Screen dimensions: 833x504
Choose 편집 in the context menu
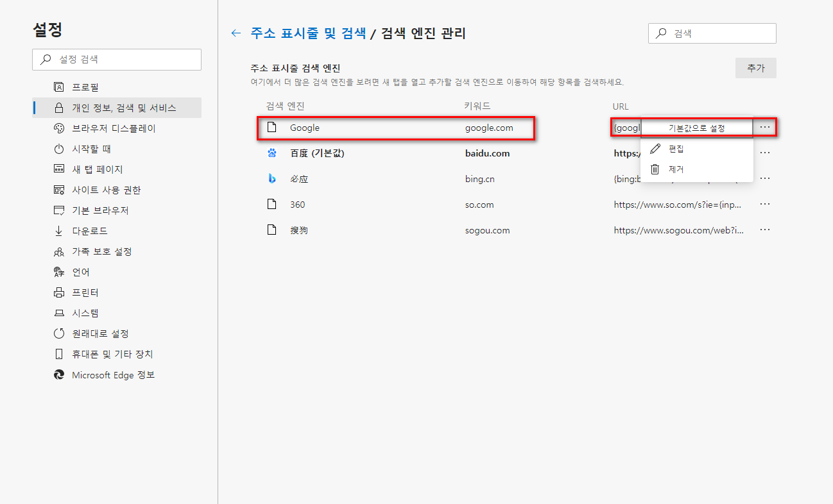(697, 149)
